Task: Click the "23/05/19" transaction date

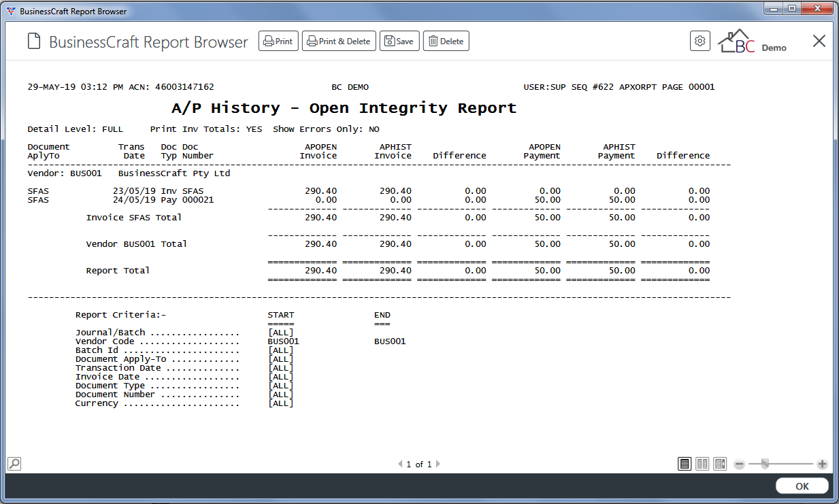Action: point(134,191)
